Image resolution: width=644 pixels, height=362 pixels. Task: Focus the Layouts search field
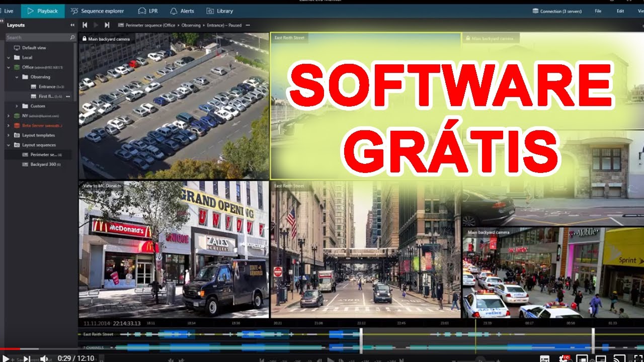pos(40,37)
